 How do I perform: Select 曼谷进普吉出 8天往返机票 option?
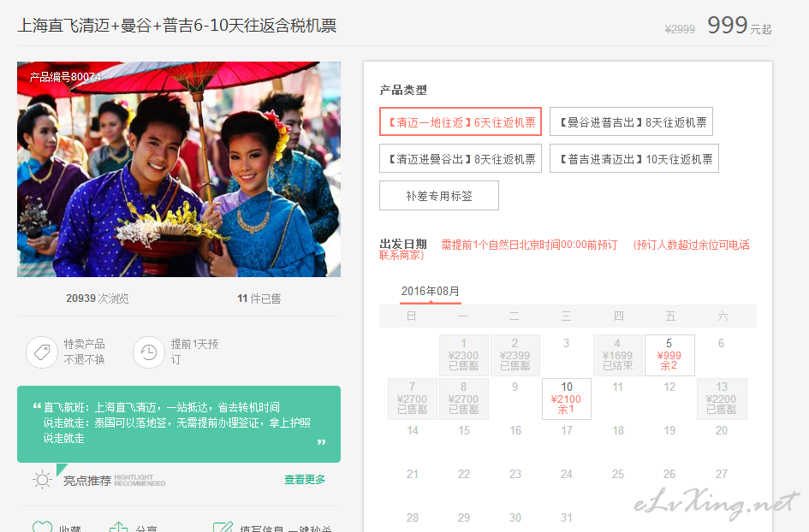pos(631,121)
